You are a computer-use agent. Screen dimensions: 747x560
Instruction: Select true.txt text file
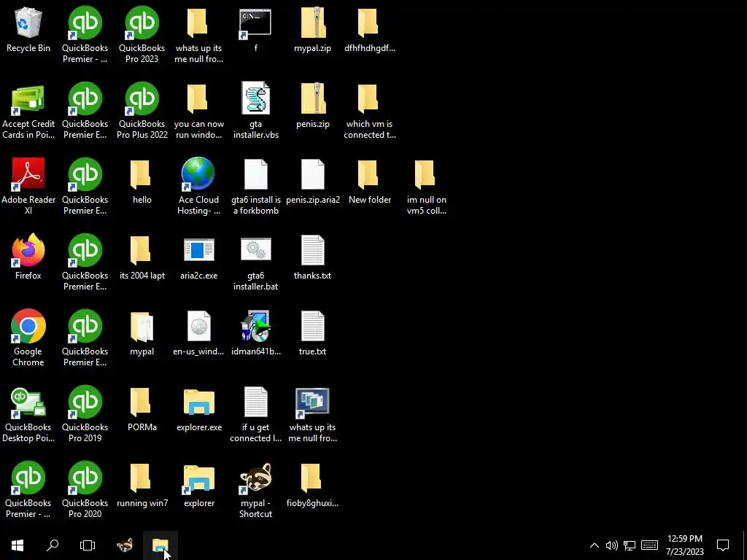click(312, 332)
